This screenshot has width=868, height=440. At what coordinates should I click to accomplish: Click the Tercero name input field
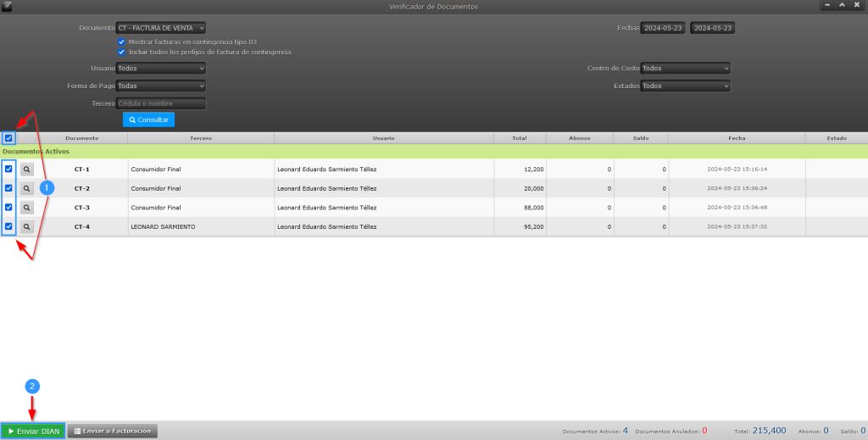(161, 103)
